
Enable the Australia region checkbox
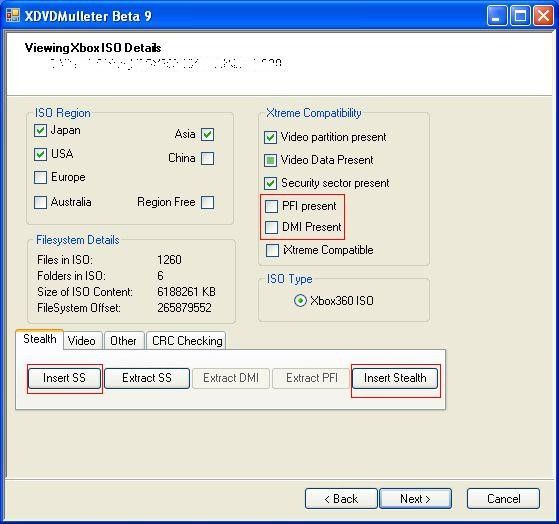tap(40, 202)
